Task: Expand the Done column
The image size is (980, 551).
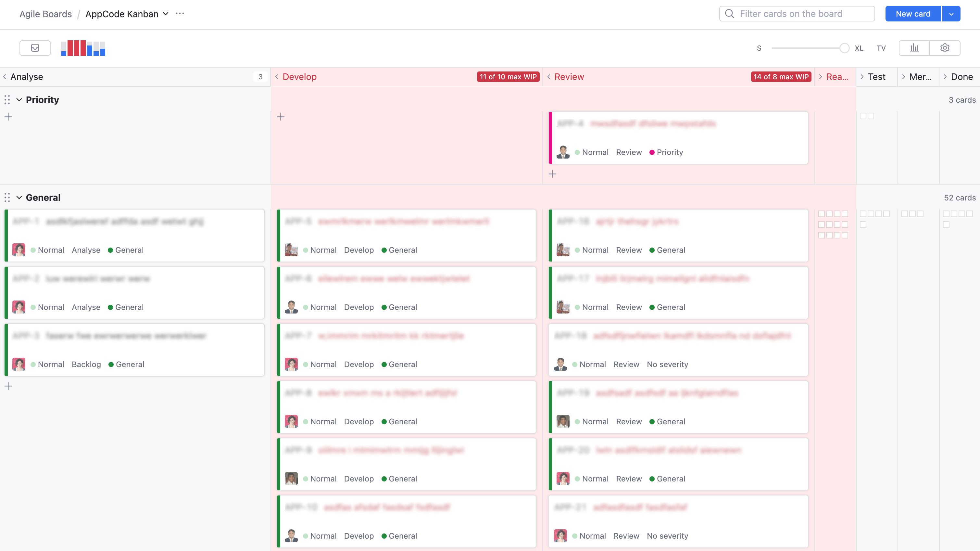Action: tap(945, 76)
